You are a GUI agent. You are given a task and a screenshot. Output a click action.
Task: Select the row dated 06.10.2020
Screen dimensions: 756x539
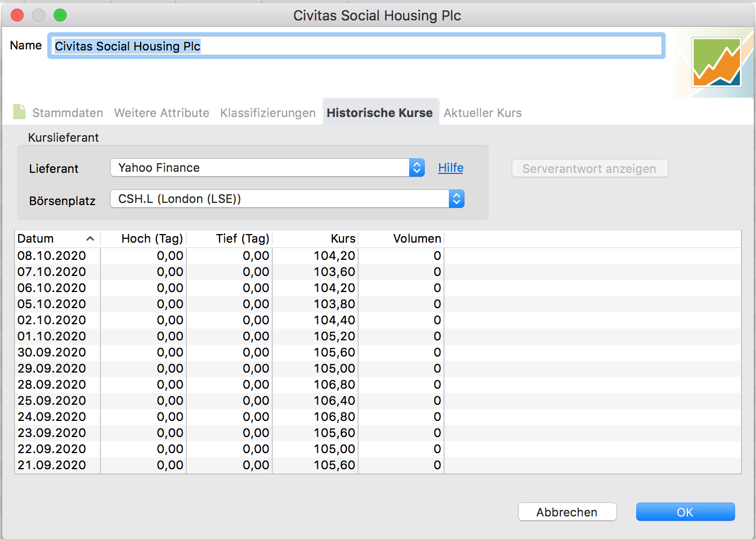pyautogui.click(x=378, y=288)
